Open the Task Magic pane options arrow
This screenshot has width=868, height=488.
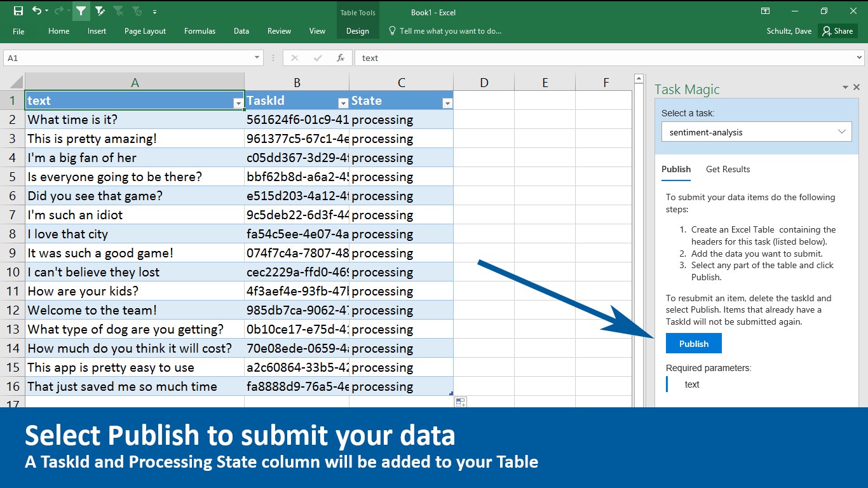[845, 88]
